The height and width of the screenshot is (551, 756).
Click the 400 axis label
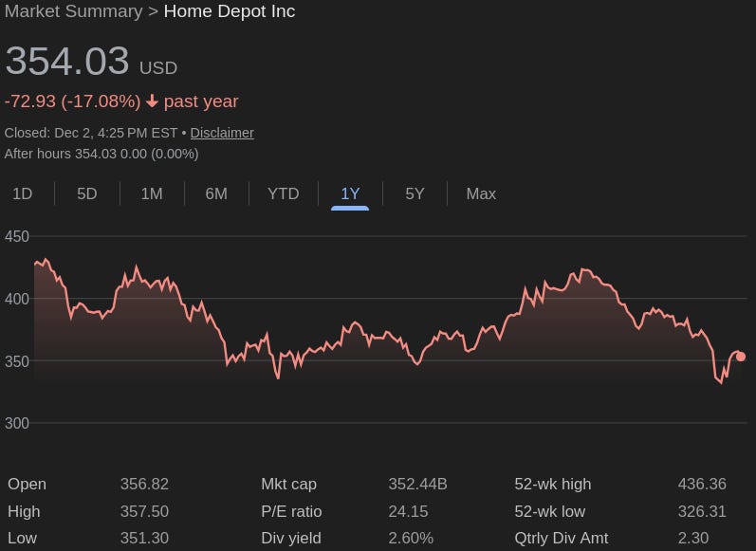tap(17, 299)
